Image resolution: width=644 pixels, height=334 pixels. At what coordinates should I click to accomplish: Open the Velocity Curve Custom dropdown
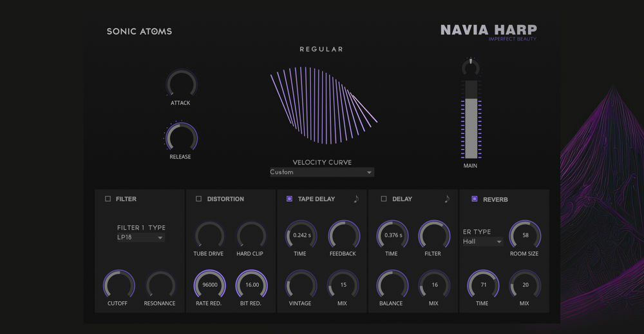click(321, 172)
